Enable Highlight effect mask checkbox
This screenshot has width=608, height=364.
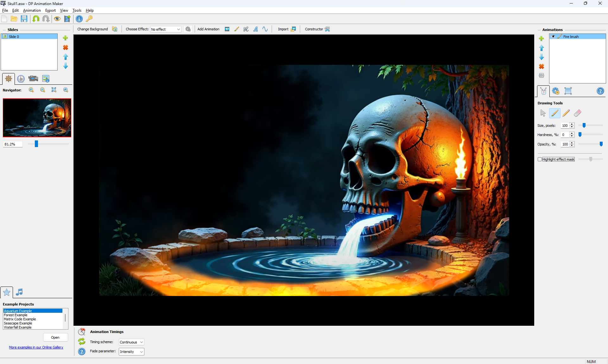coord(540,159)
